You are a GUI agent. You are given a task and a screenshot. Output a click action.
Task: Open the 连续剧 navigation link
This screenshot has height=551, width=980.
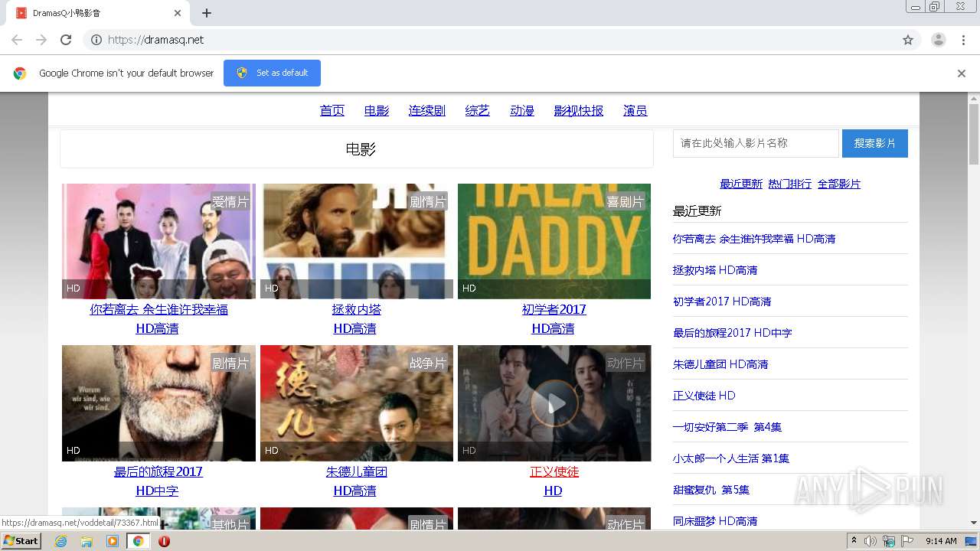tap(427, 110)
